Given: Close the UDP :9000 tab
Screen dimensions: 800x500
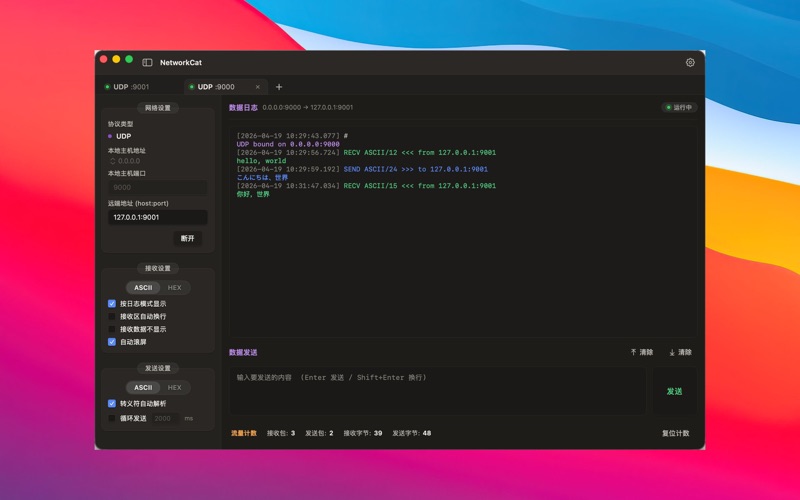Looking at the screenshot, I should pos(258,87).
